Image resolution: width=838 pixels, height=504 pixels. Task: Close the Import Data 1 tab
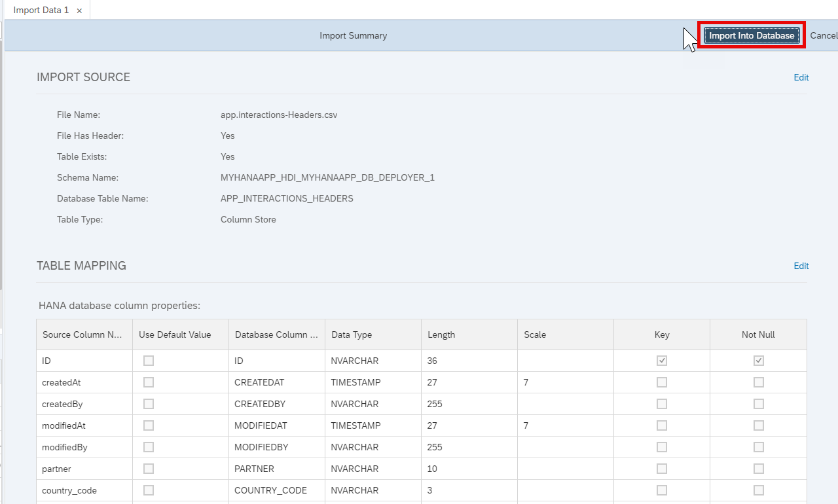click(79, 10)
